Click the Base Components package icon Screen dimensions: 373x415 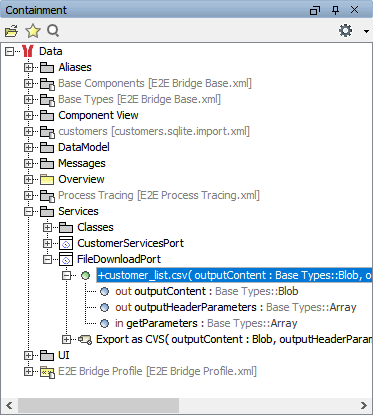[x=47, y=84]
